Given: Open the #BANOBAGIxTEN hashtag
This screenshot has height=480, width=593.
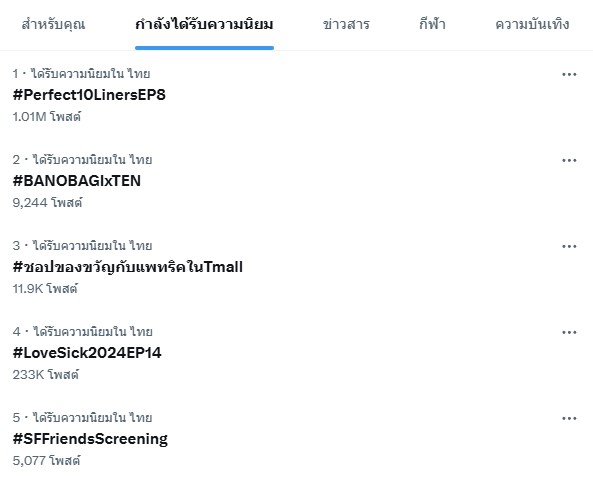Looking at the screenshot, I should click(77, 181).
